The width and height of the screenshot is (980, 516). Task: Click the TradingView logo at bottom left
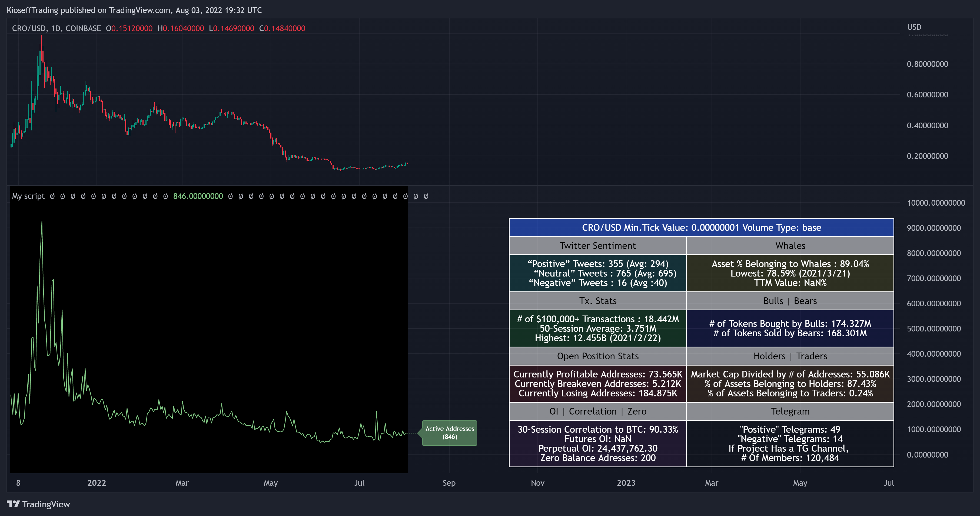[38, 504]
